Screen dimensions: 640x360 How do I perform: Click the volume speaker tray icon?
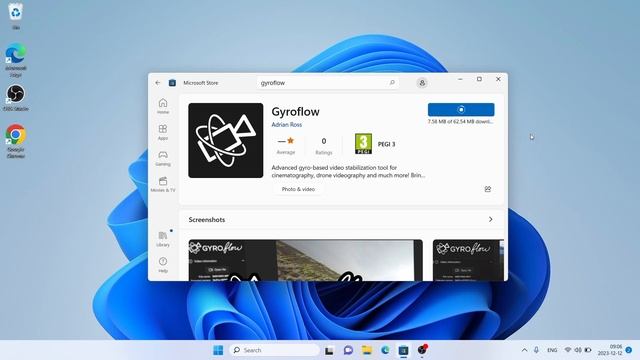[x=578, y=350]
